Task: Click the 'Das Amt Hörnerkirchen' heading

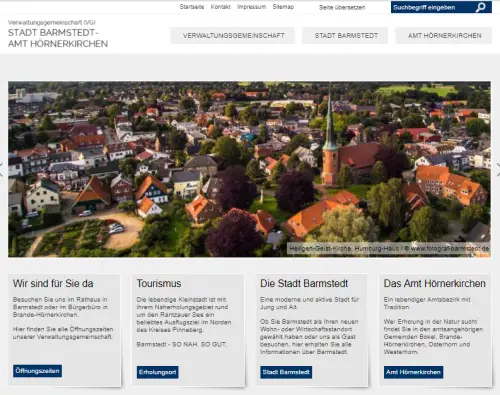Action: point(435,283)
